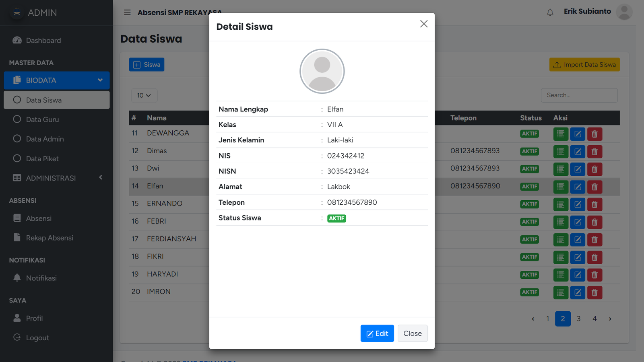Click user avatar icon beside Erik Subianto
644x362 pixels.
point(624,12)
